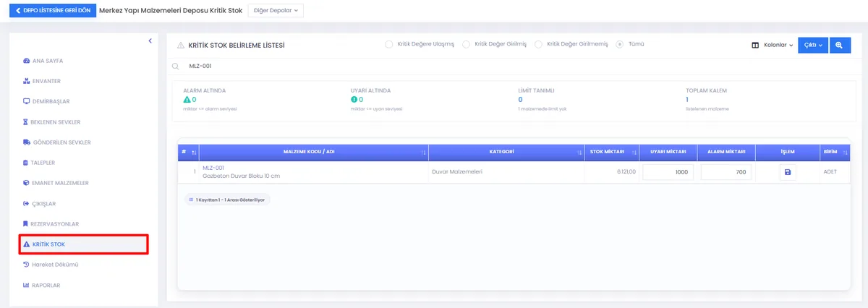This screenshot has height=308, width=868.
Task: Click the REZERVASYONLAR bookmark icon
Action: (x=27, y=224)
